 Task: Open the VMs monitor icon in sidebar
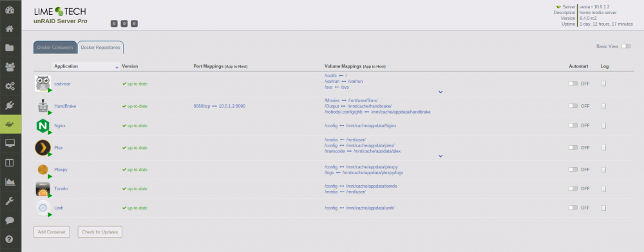[10, 143]
